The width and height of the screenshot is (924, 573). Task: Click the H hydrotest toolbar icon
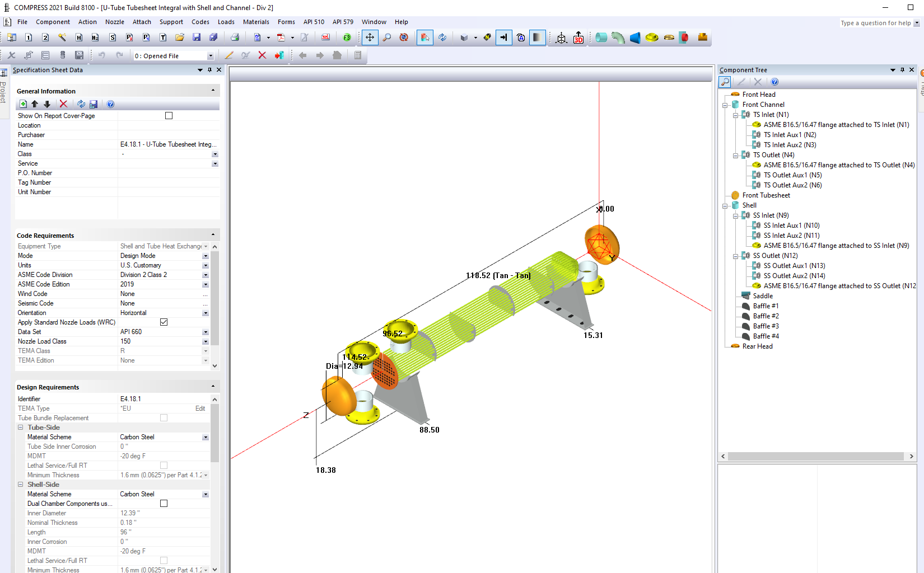click(x=79, y=37)
